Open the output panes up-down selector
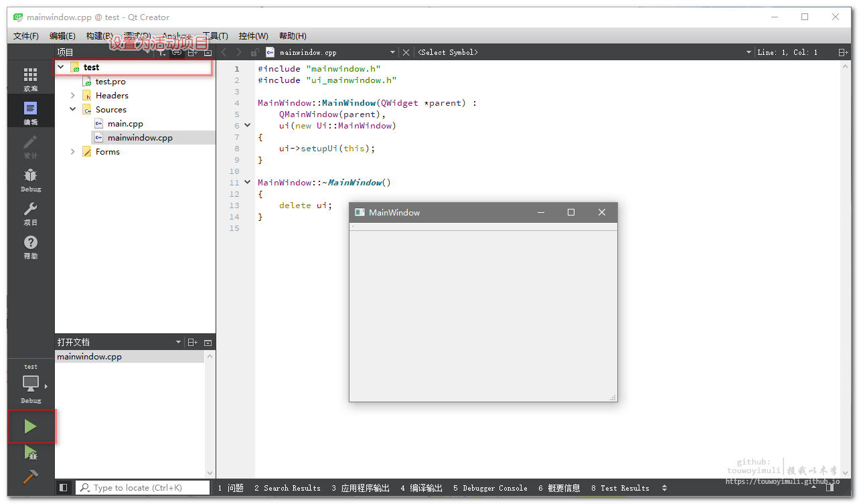 pos(664,488)
